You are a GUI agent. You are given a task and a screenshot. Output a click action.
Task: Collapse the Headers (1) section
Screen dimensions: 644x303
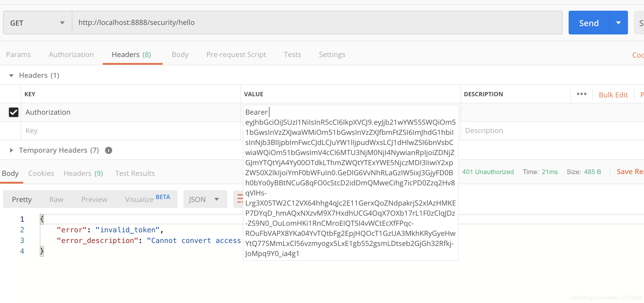click(11, 75)
